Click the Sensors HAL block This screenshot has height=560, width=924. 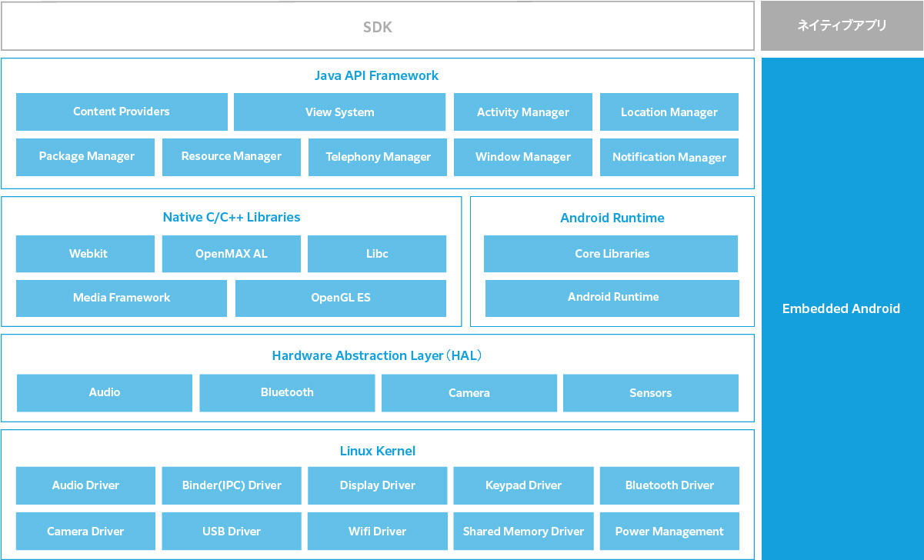point(651,392)
